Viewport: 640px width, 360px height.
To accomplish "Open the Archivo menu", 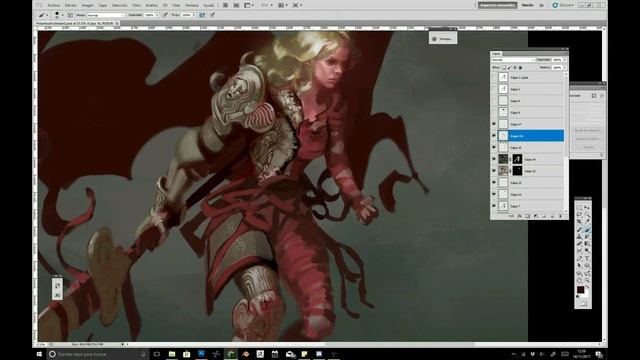I will coord(53,5).
